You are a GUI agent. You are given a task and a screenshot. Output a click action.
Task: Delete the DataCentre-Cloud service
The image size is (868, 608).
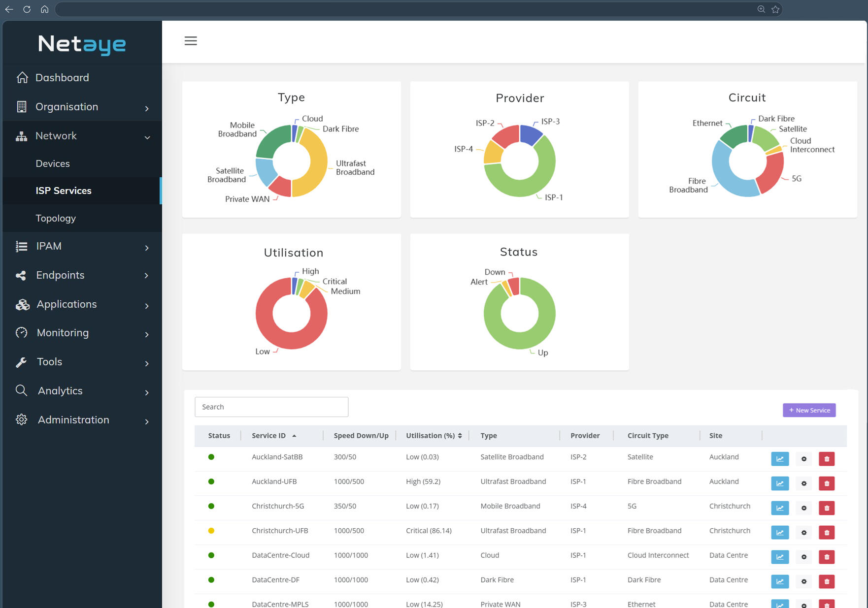click(x=827, y=557)
